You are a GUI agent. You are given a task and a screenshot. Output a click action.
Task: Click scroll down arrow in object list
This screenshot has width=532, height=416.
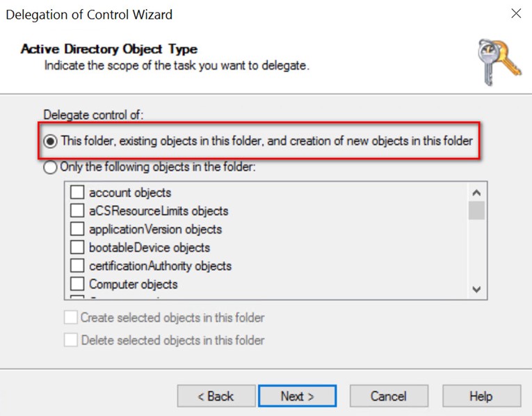click(x=476, y=289)
